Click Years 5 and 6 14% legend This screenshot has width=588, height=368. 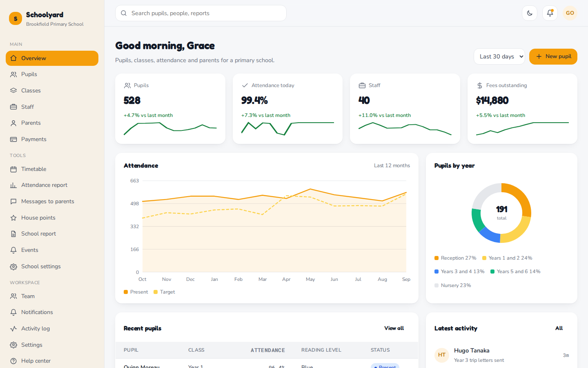pyautogui.click(x=515, y=272)
